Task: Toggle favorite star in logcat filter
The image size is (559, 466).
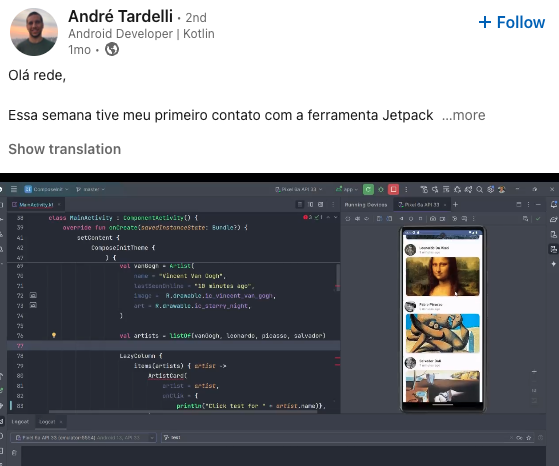Action: (529, 437)
